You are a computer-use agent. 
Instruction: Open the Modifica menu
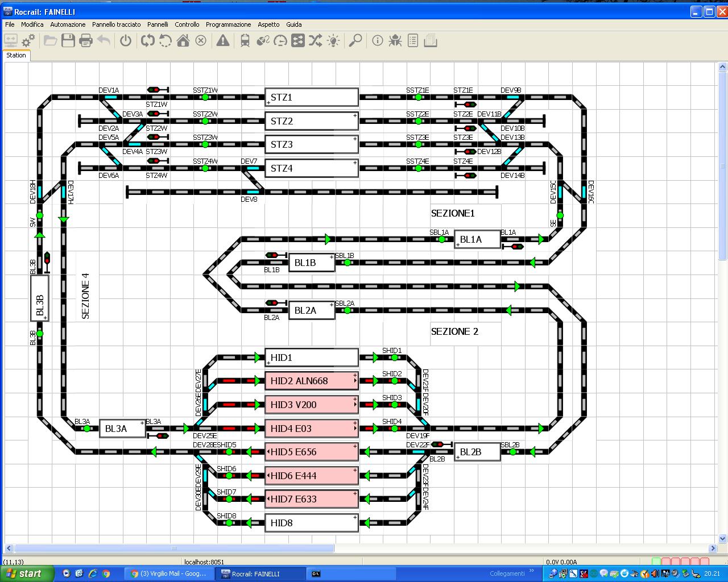32,24
